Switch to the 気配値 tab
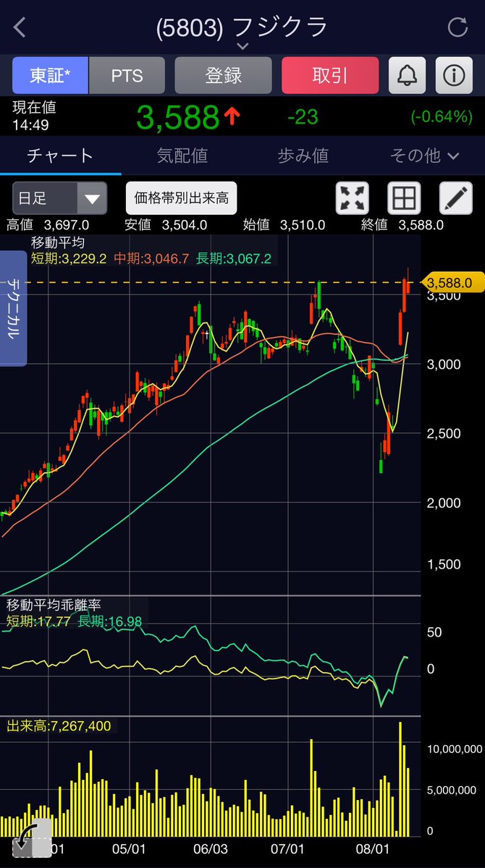The height and width of the screenshot is (868, 485). pos(182,156)
